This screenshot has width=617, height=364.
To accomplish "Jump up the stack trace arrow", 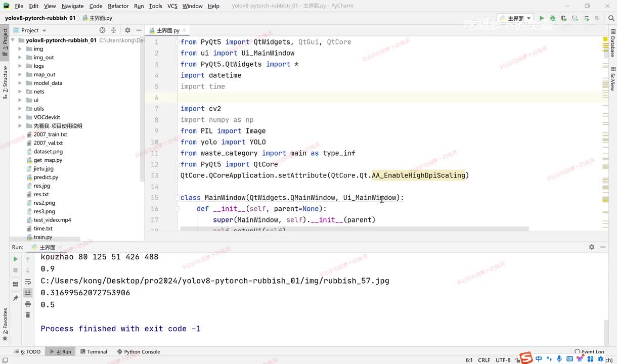I will [28, 259].
